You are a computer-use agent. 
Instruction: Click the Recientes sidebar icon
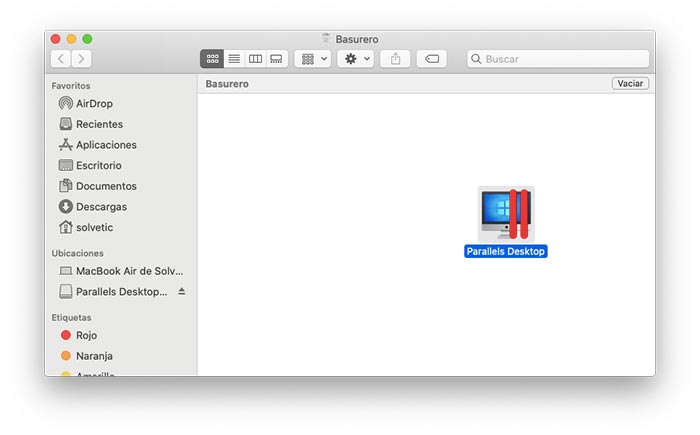[66, 124]
